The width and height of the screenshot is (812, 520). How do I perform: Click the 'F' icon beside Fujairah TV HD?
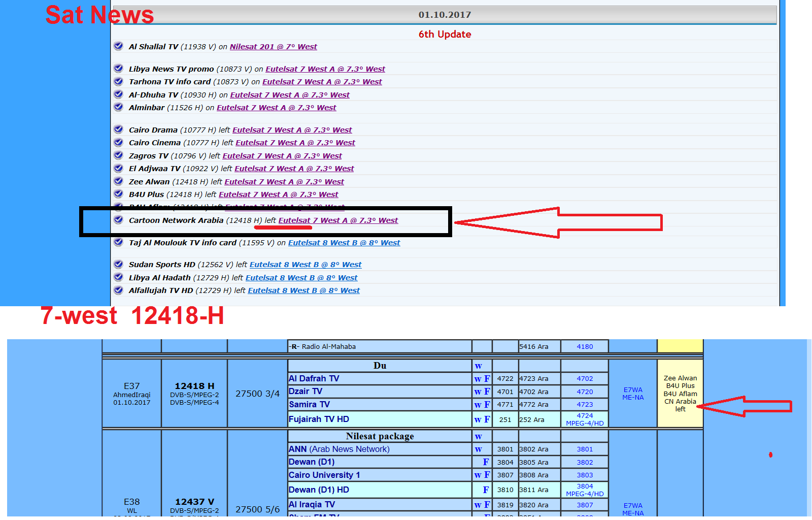tap(486, 419)
